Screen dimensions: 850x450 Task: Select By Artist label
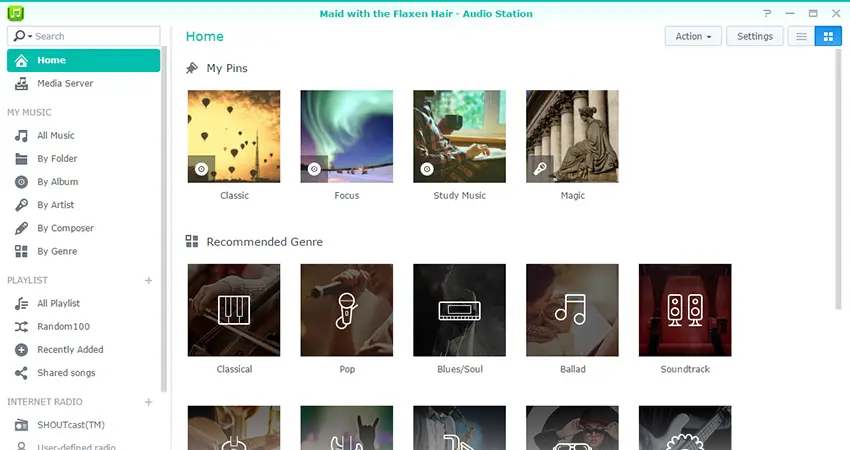(56, 205)
